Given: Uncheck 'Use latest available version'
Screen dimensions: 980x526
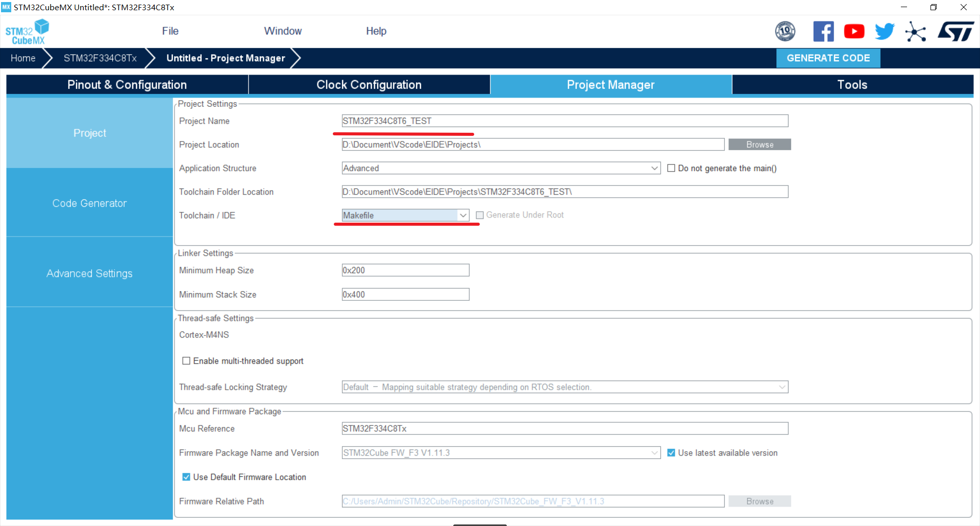Looking at the screenshot, I should tap(671, 452).
